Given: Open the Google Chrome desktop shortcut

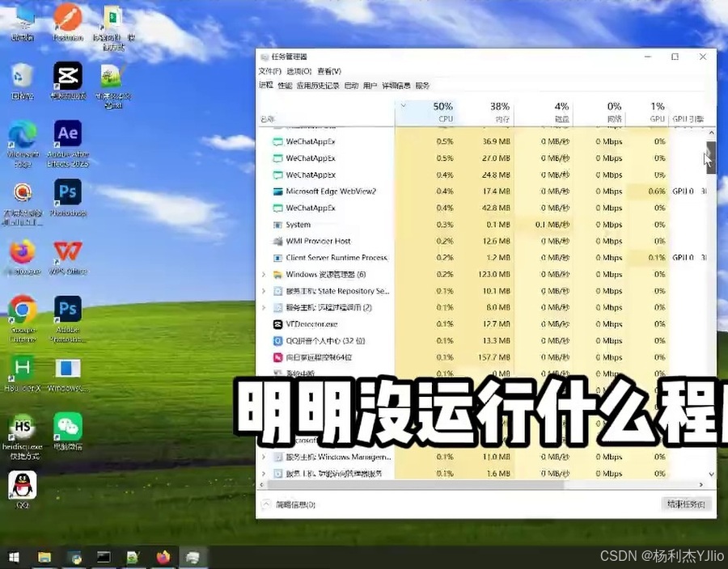Looking at the screenshot, I should [x=23, y=318].
